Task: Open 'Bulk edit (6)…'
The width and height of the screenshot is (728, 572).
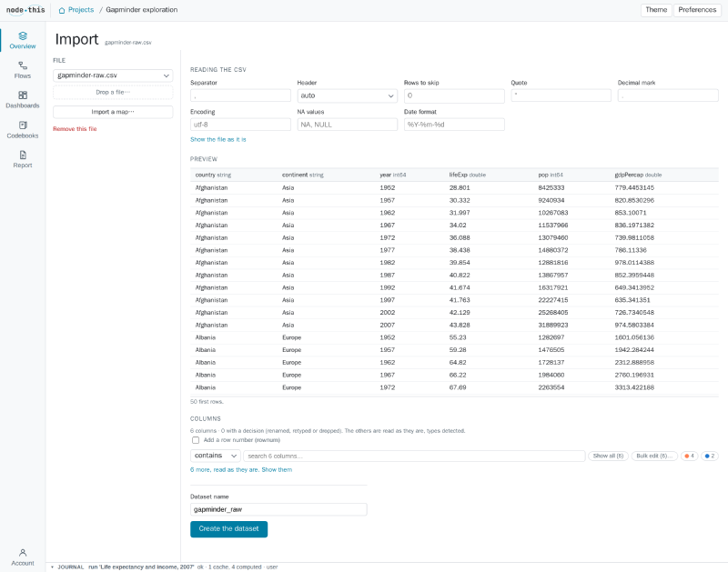Action: [654, 456]
